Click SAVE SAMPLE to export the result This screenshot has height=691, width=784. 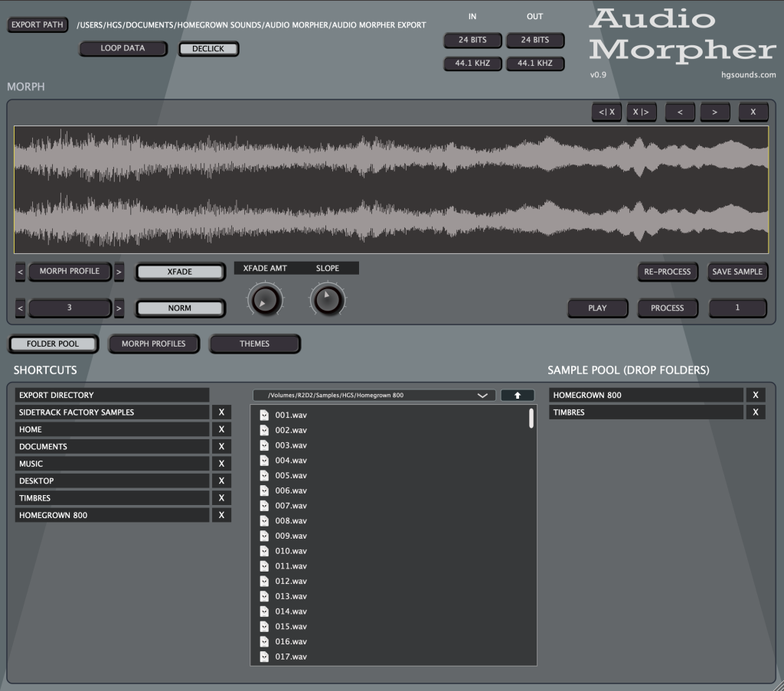pos(737,272)
